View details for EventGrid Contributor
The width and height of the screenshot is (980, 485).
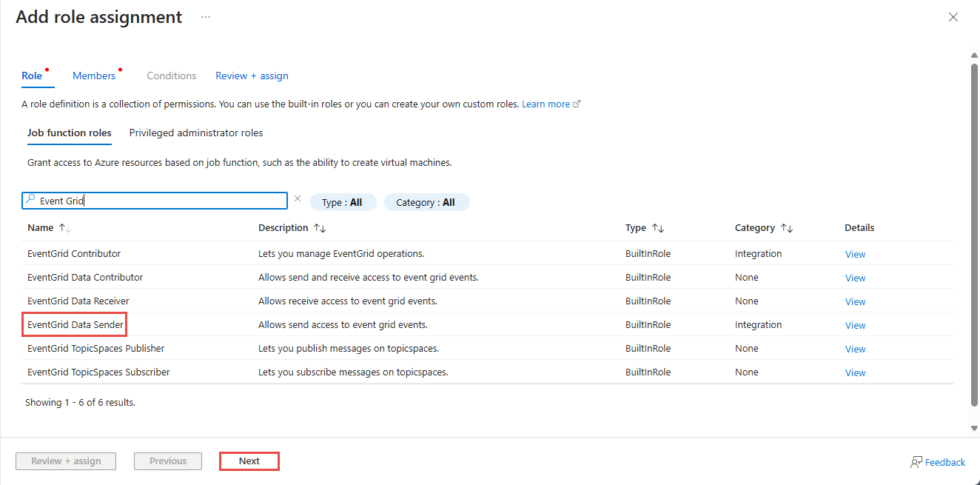(855, 254)
